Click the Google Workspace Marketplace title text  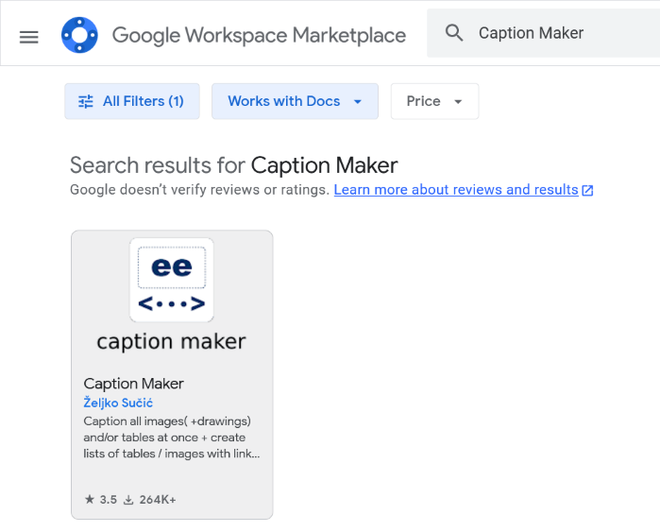coord(259,35)
